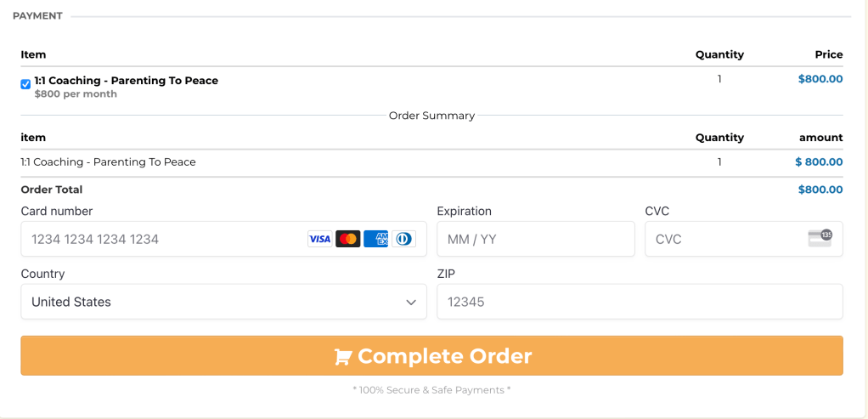Click the American Express card icon
The width and height of the screenshot is (868, 419).
[375, 239]
